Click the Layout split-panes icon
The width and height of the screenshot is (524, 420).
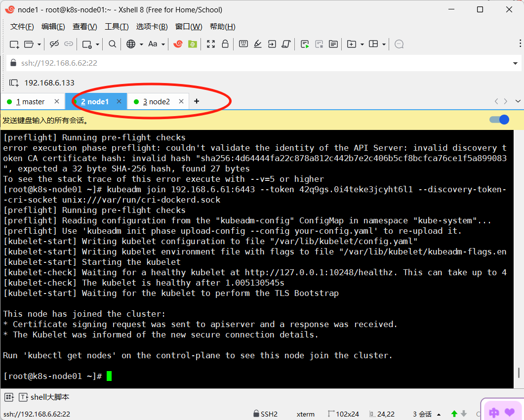[373, 44]
